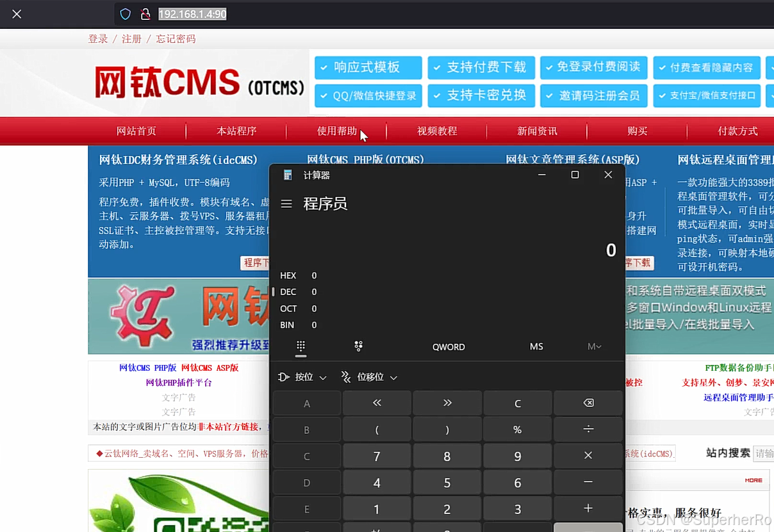Click the number 7 key
The height and width of the screenshot is (532, 774).
point(377,456)
